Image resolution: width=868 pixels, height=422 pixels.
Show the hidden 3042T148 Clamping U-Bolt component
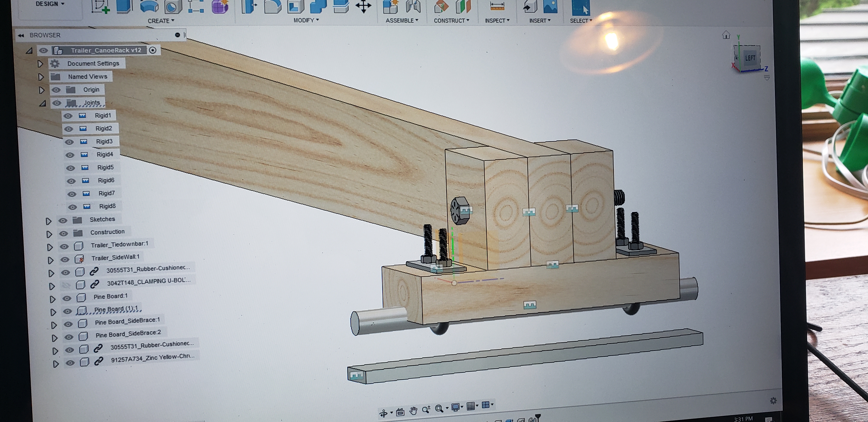click(x=66, y=285)
